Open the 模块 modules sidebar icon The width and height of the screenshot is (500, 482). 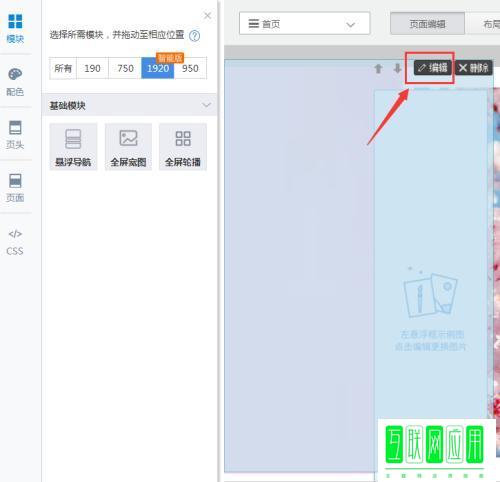tap(15, 29)
